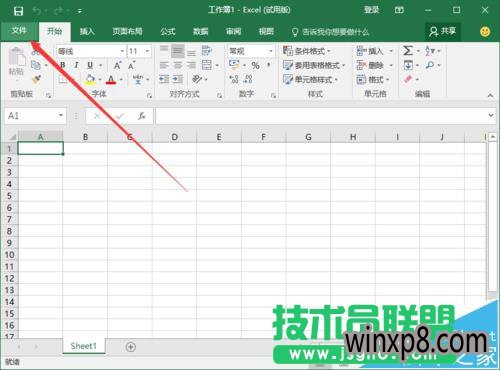
Task: Click the Merge and Center icon
Action: tap(207, 65)
